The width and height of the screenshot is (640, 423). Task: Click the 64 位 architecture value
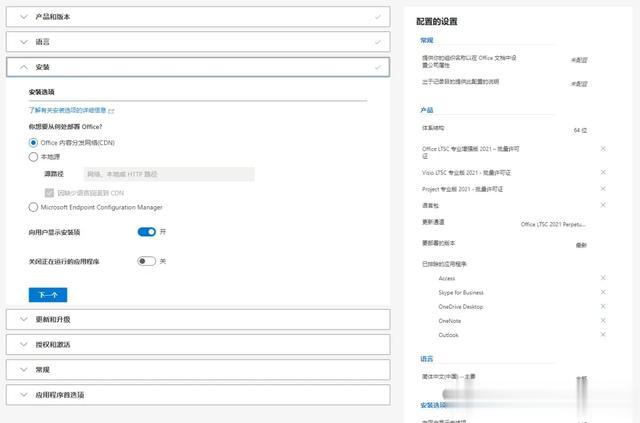tap(580, 130)
